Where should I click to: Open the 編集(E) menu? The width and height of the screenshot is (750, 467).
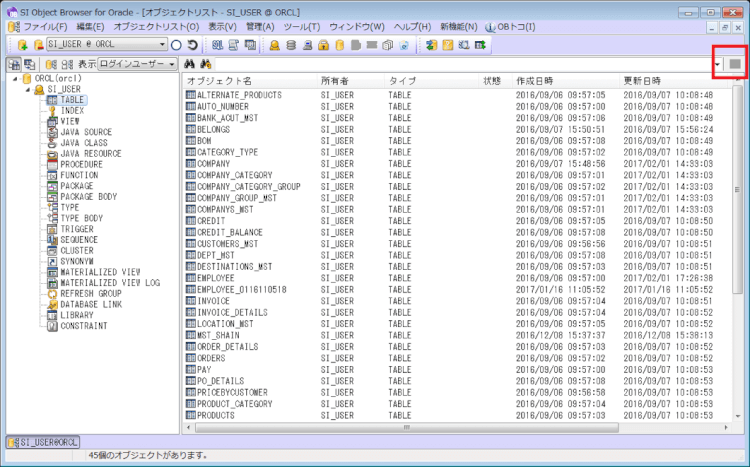point(90,27)
